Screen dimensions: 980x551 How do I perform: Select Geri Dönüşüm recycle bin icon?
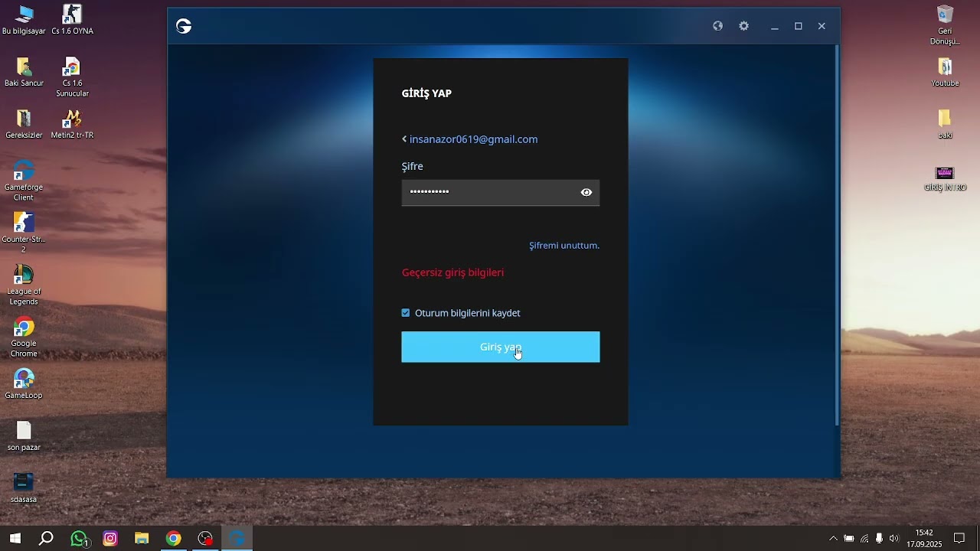tap(945, 25)
